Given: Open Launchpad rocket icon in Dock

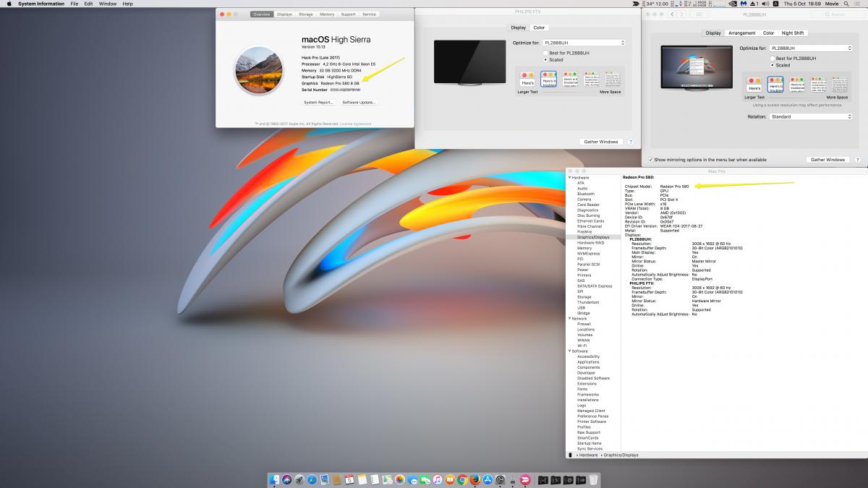Looking at the screenshot, I should click(x=299, y=479).
